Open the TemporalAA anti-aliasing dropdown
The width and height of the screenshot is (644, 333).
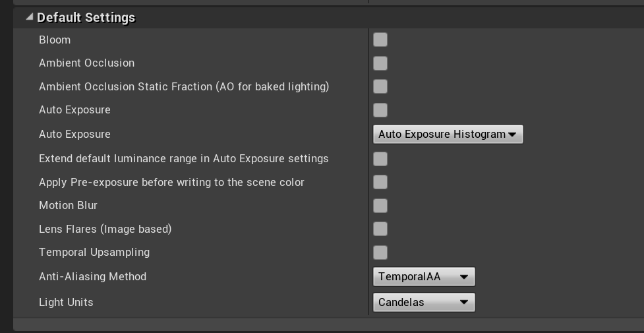[423, 277]
